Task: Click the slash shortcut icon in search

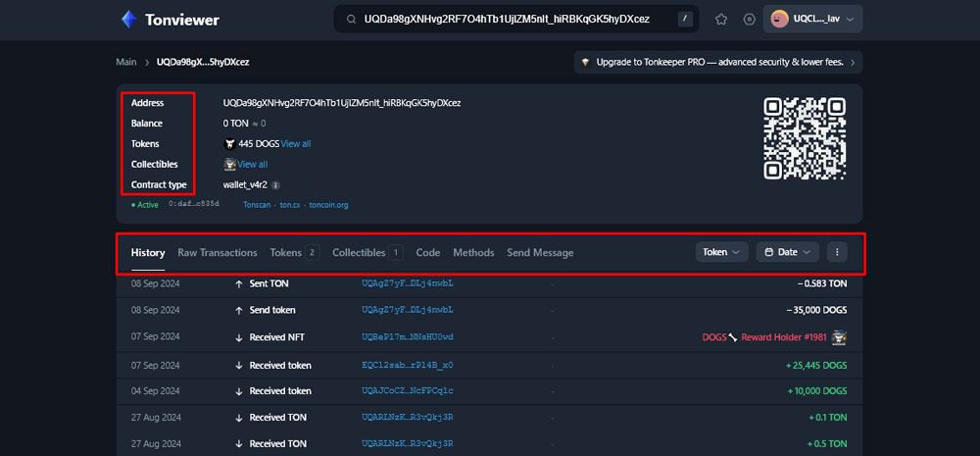Action: coord(685,20)
